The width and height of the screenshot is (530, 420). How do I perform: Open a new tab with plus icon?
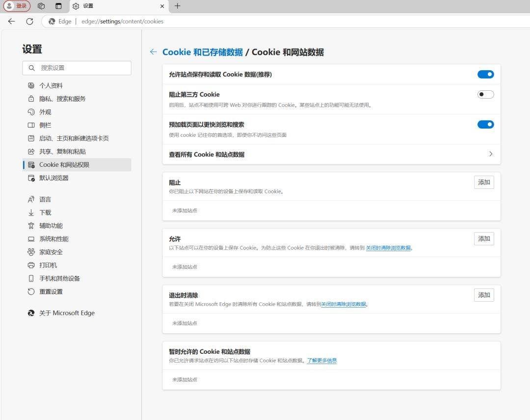pyautogui.click(x=178, y=6)
